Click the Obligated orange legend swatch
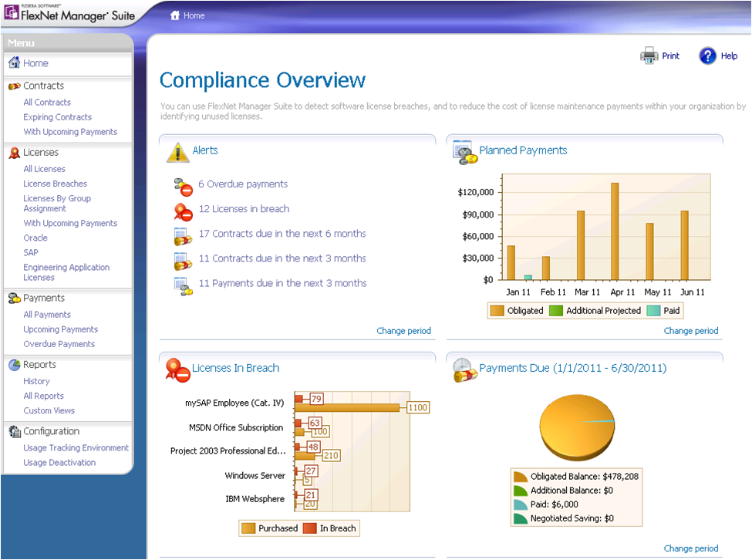752x560 pixels. pos(497,311)
